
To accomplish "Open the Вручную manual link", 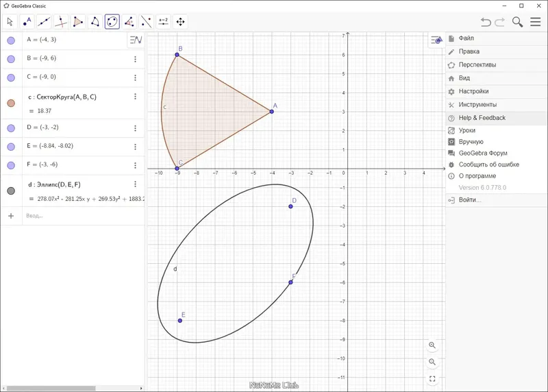I will click(x=497, y=142).
